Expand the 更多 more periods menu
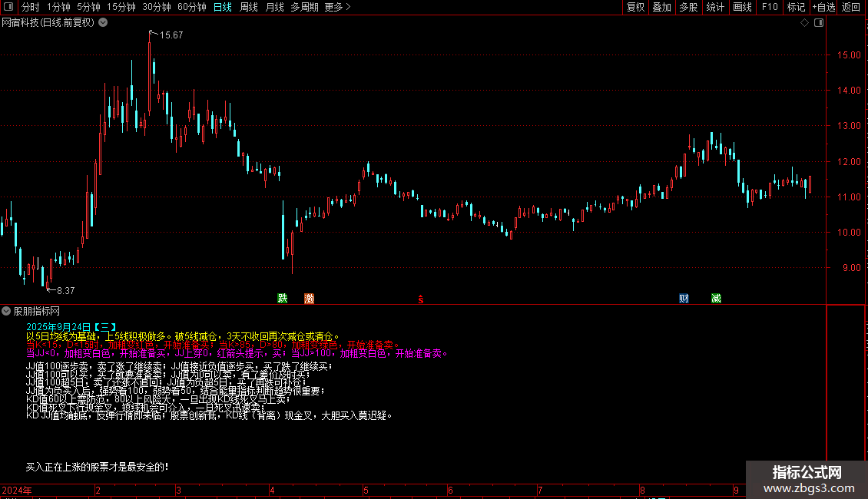The image size is (868, 499). coord(337,7)
